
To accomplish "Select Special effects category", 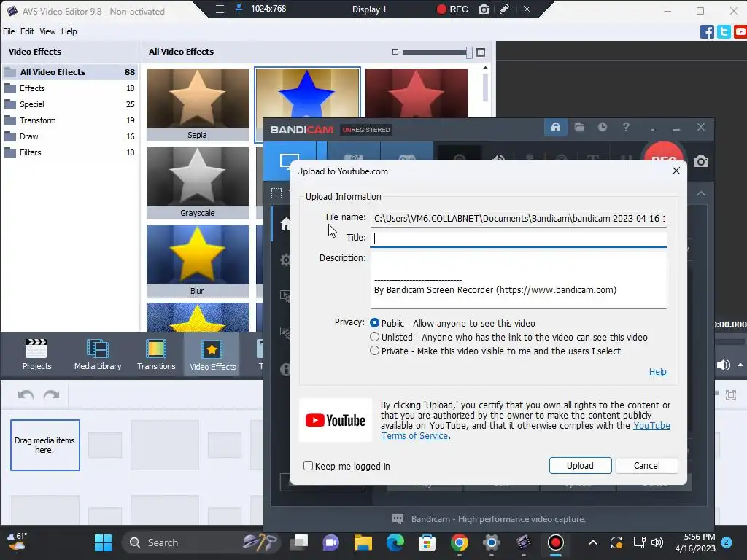I will click(x=70, y=104).
